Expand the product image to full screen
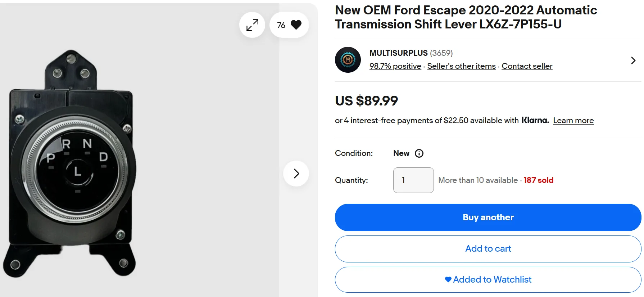The image size is (644, 297). tap(252, 25)
